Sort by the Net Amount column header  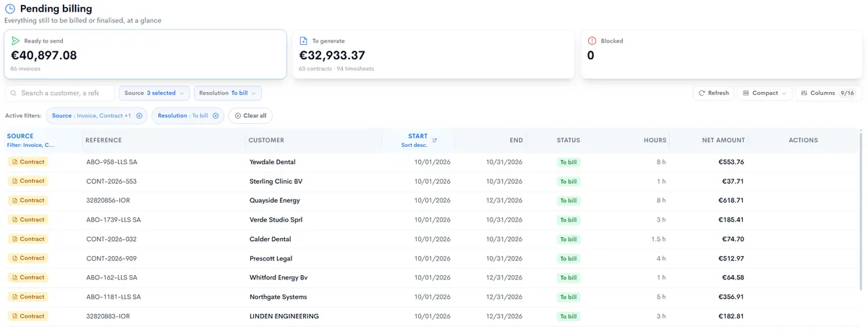pyautogui.click(x=723, y=140)
